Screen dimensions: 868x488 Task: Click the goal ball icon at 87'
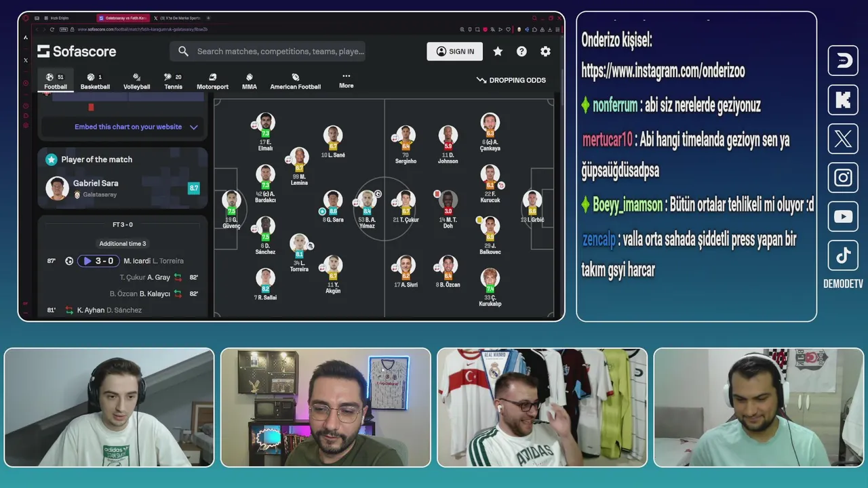pos(69,261)
